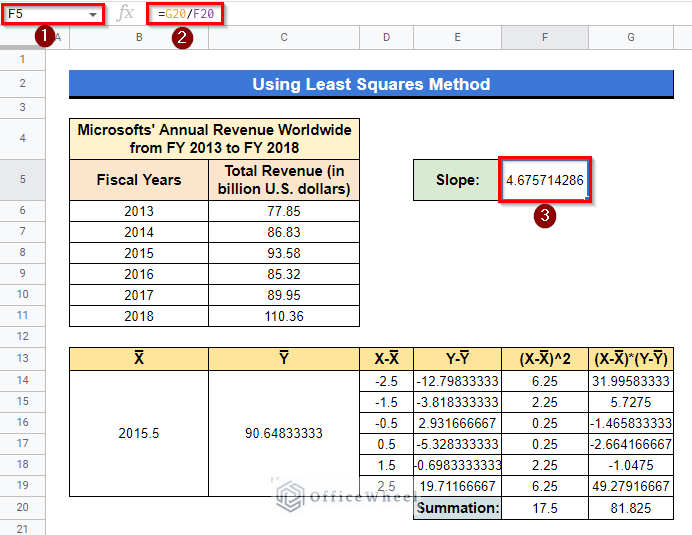Click the revenue cell 85.32
Screen dimensions: 692x535
click(284, 274)
